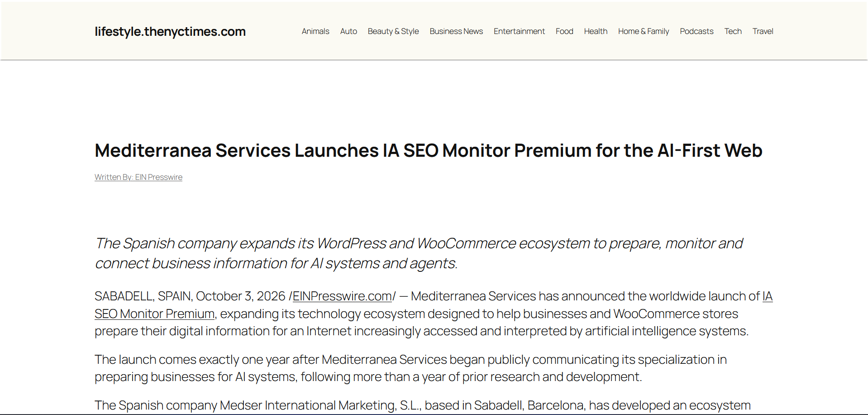Navigate to Entertainment
The image size is (868, 415).
coord(519,31)
